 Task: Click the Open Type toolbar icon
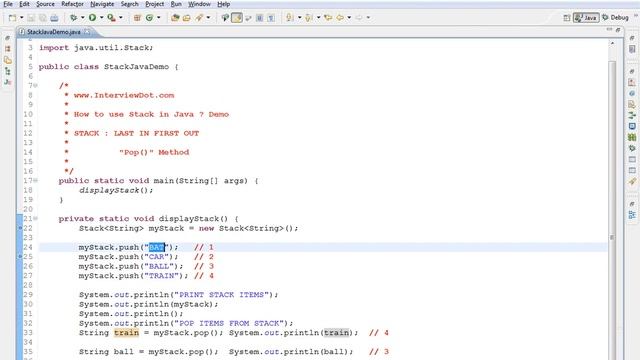175,18
